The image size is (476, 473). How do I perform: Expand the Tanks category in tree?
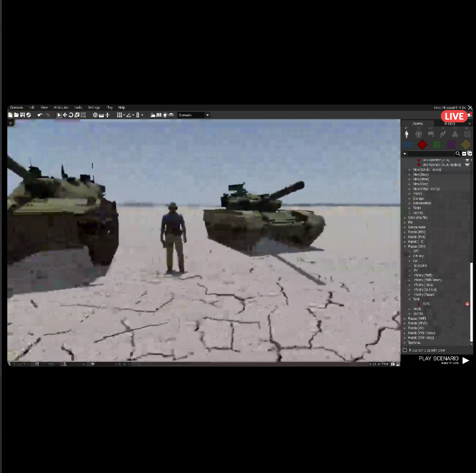tap(410, 208)
